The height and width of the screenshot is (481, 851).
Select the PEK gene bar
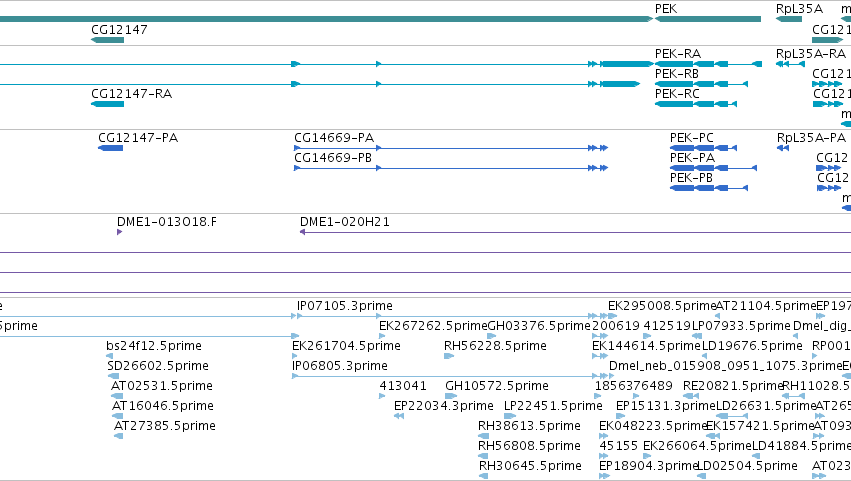click(x=708, y=19)
